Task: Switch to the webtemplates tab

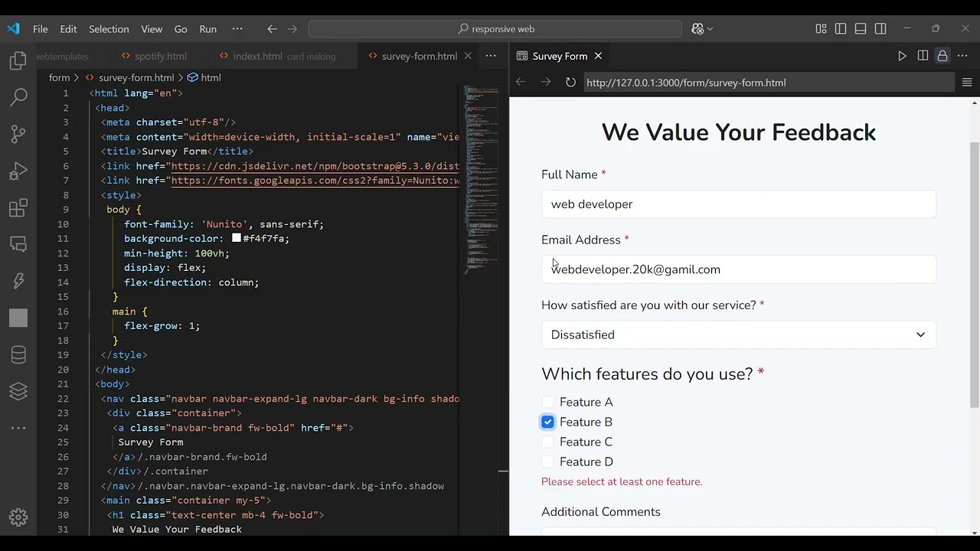Action: pos(63,56)
